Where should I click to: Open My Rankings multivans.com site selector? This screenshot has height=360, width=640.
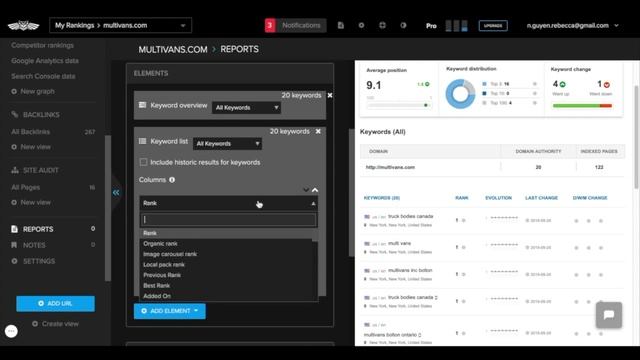coord(120,25)
